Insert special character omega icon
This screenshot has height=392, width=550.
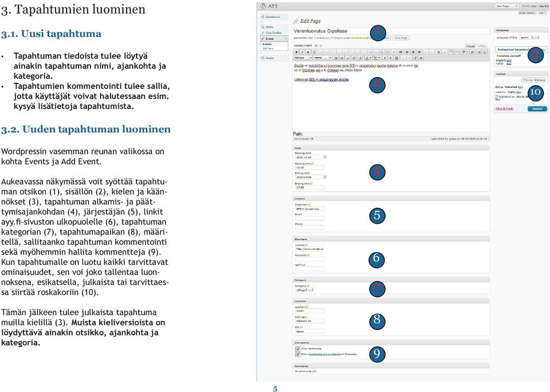pyautogui.click(x=354, y=57)
